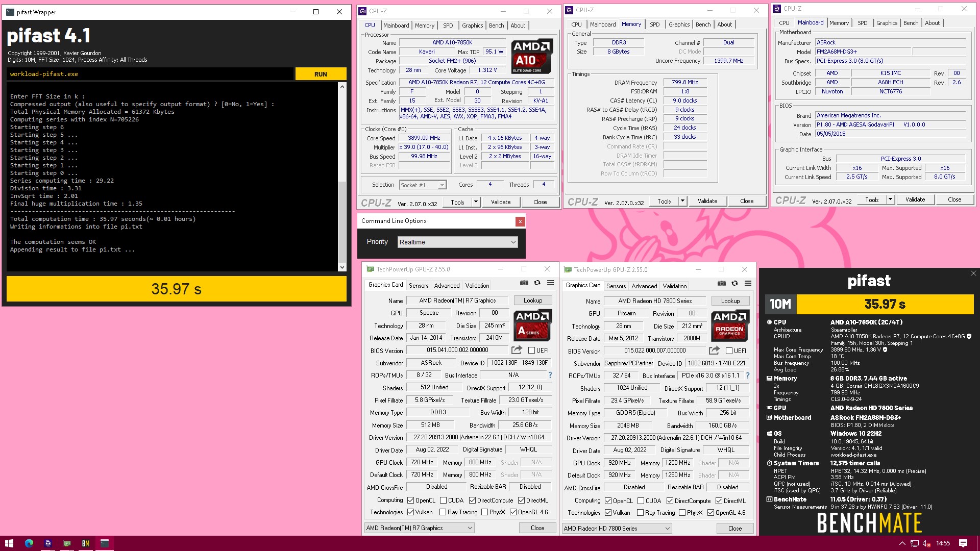Click the yellow RUN button in pifast Wrapper
Image resolution: width=980 pixels, height=551 pixels.
(x=321, y=74)
